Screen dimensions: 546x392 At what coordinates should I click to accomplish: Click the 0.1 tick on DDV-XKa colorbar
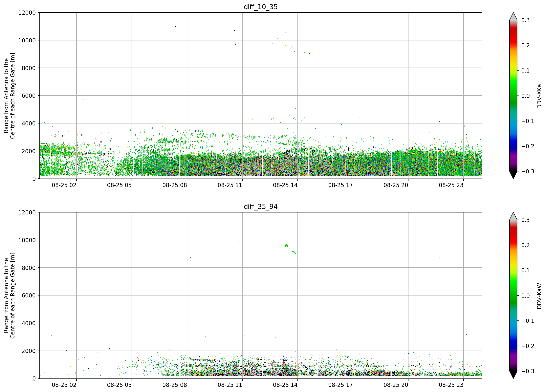coord(526,71)
